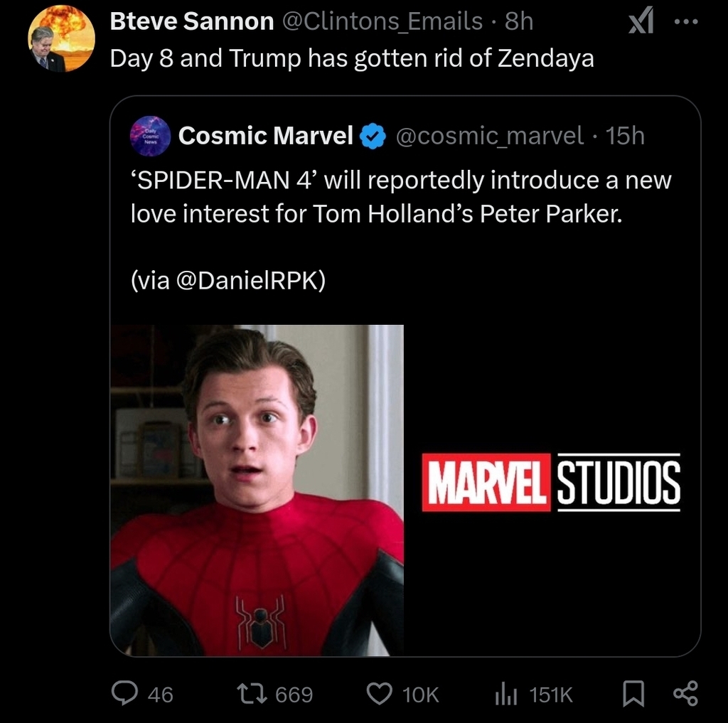Open view analytics bar chart icon
Screen dimensions: 728x723
[x=504, y=693]
